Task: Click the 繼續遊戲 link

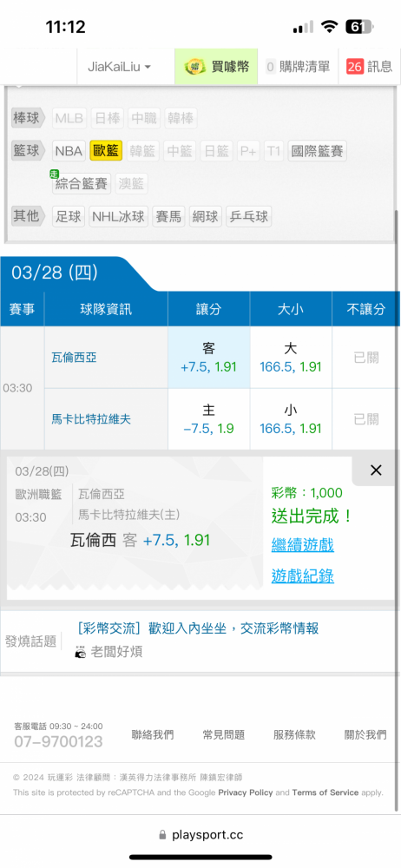Action: (x=302, y=545)
